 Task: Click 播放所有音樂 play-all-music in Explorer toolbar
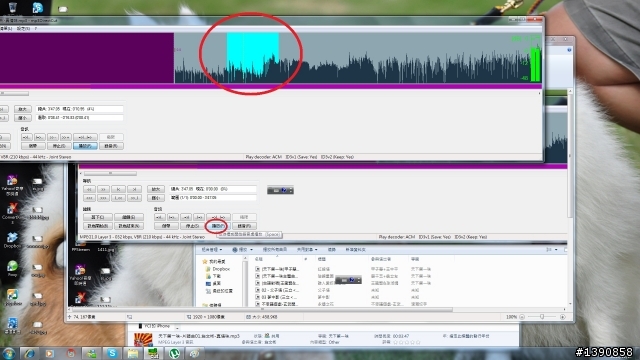(275, 249)
